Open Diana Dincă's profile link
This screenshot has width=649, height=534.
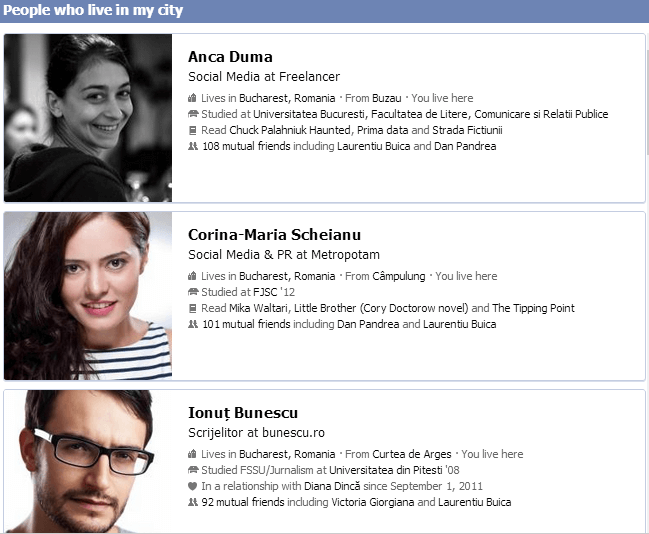click(x=332, y=486)
